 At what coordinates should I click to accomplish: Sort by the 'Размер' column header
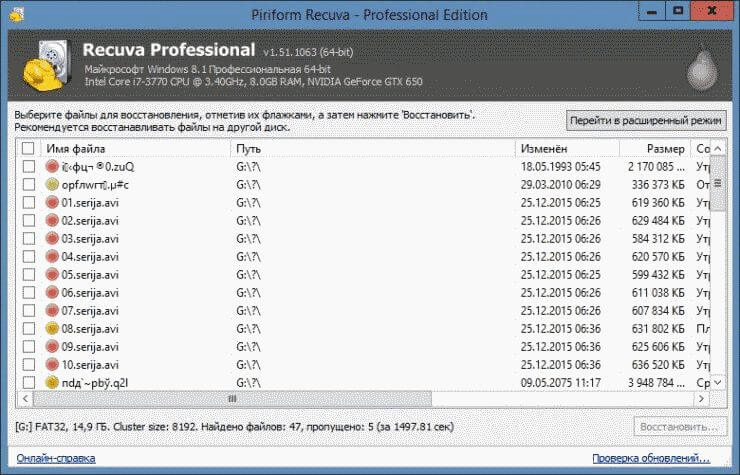tap(655, 148)
